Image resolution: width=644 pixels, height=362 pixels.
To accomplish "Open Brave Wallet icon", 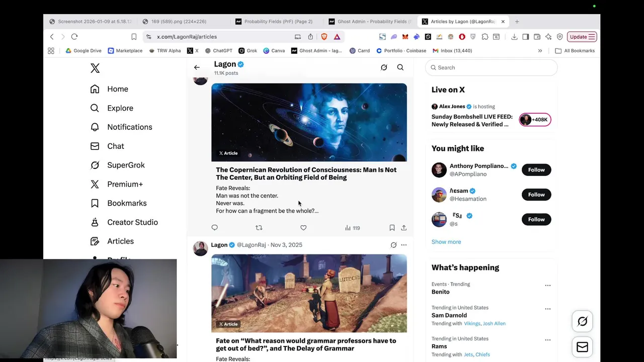I will (537, 37).
